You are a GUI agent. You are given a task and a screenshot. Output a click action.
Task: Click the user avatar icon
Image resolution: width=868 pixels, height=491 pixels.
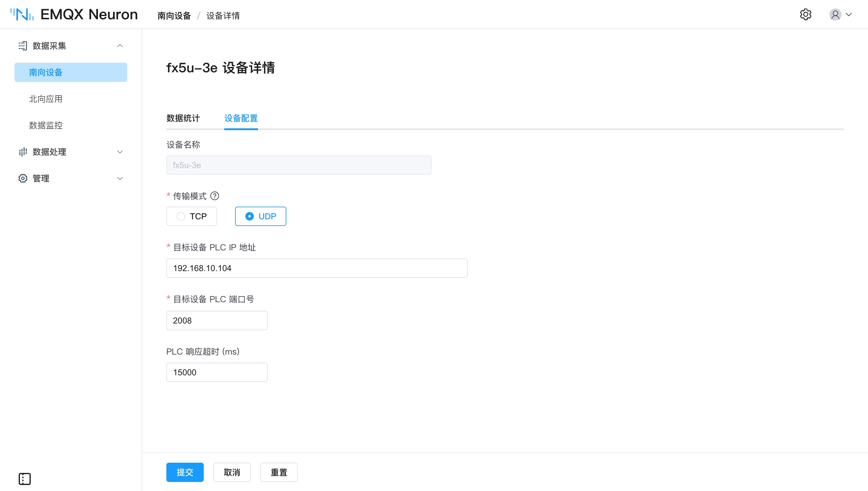click(x=835, y=14)
